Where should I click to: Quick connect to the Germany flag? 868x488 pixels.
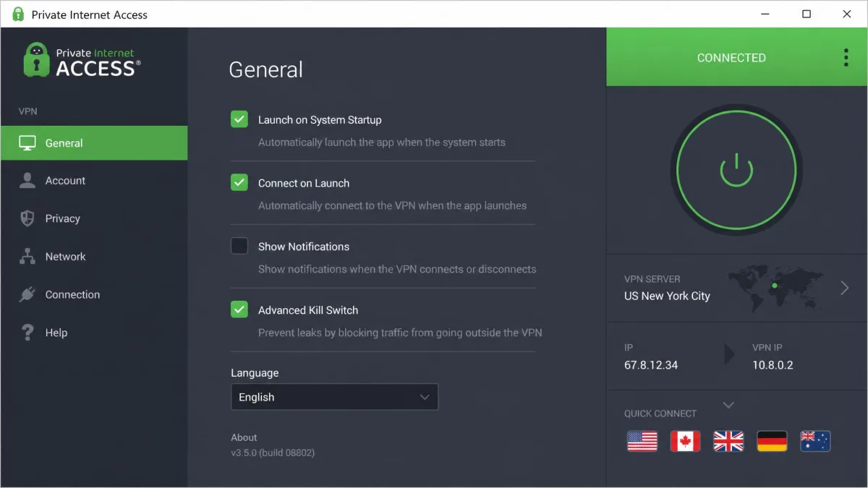tap(772, 441)
